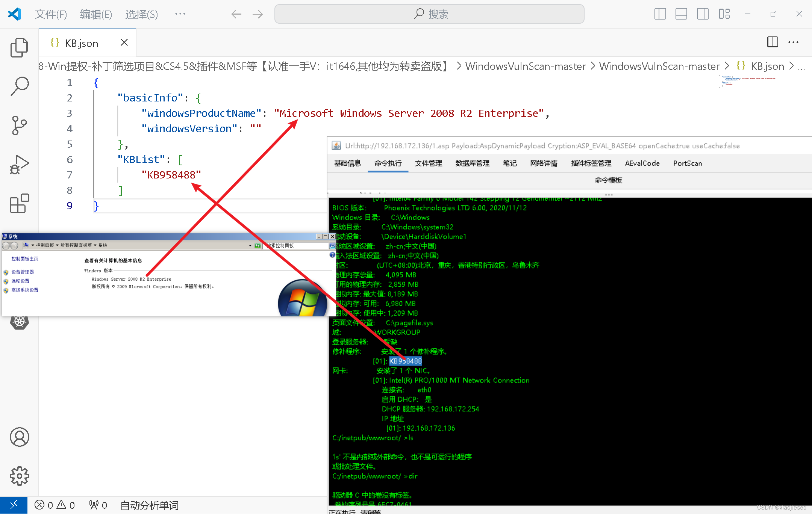Click the errors and warnings status indicator
This screenshot has width=812, height=514.
coord(55,505)
